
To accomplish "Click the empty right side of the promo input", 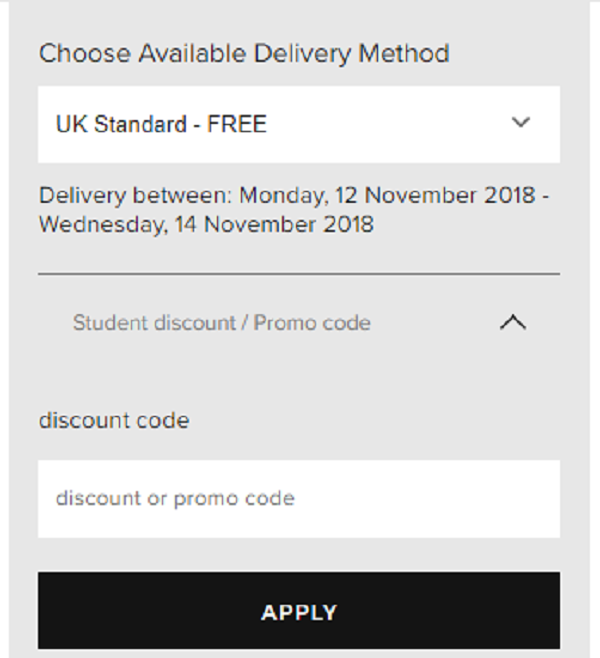I will tap(428, 499).
